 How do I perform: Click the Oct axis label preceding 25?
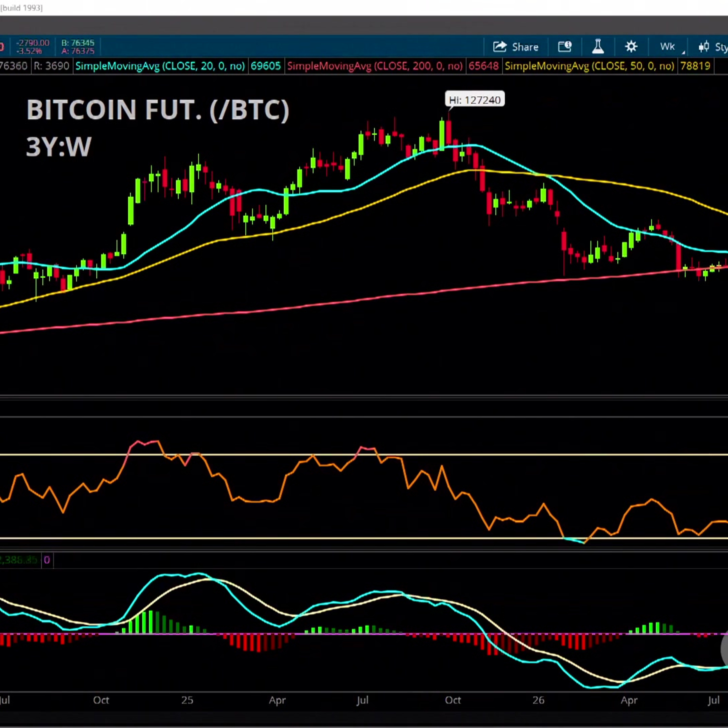tap(101, 700)
